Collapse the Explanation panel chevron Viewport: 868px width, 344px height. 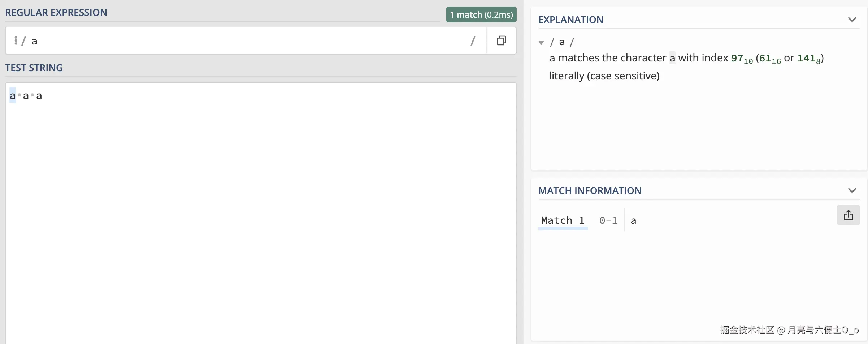pos(852,20)
